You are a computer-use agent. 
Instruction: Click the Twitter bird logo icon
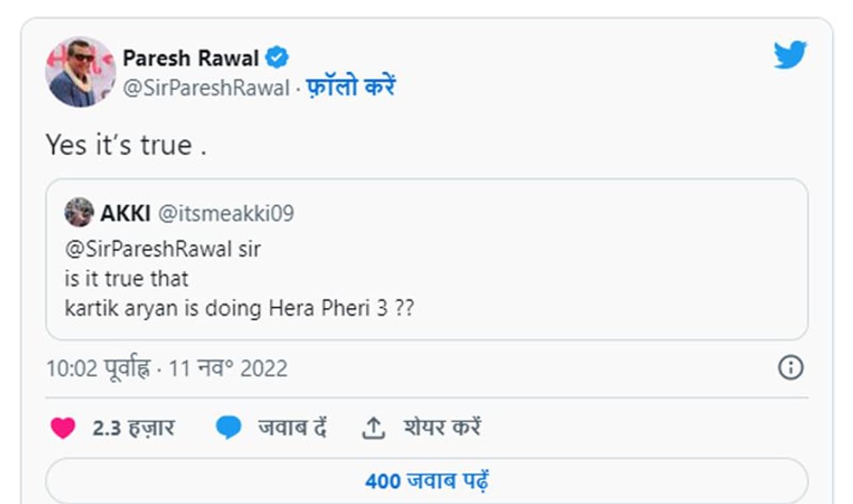790,55
